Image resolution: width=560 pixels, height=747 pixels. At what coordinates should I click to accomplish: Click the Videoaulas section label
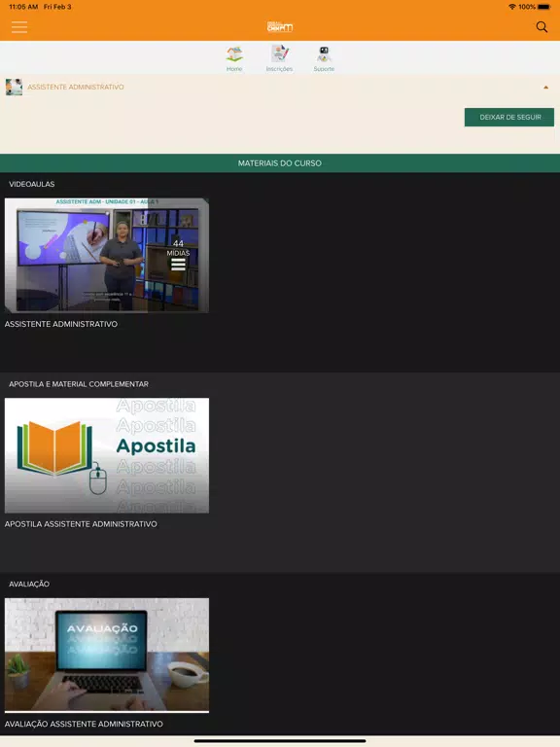[32, 184]
